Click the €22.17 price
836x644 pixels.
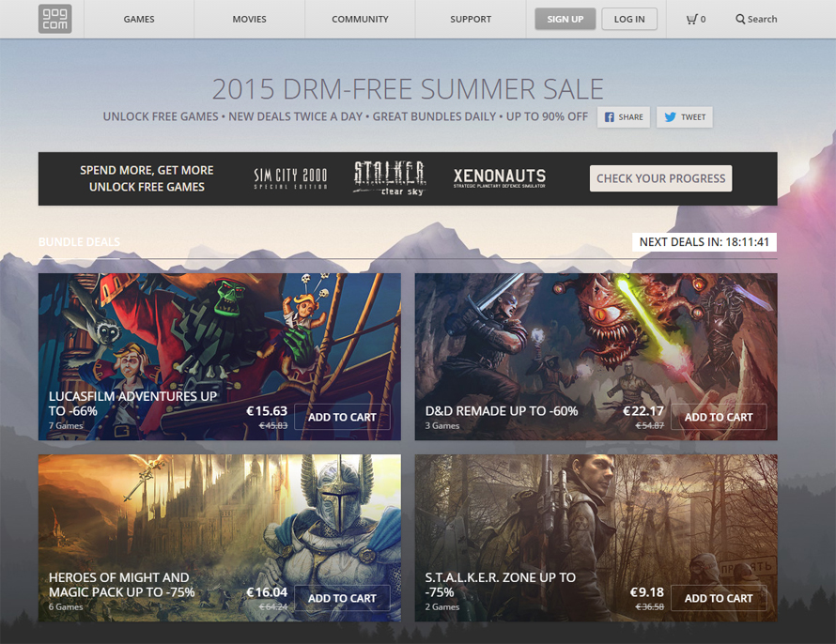[643, 411]
